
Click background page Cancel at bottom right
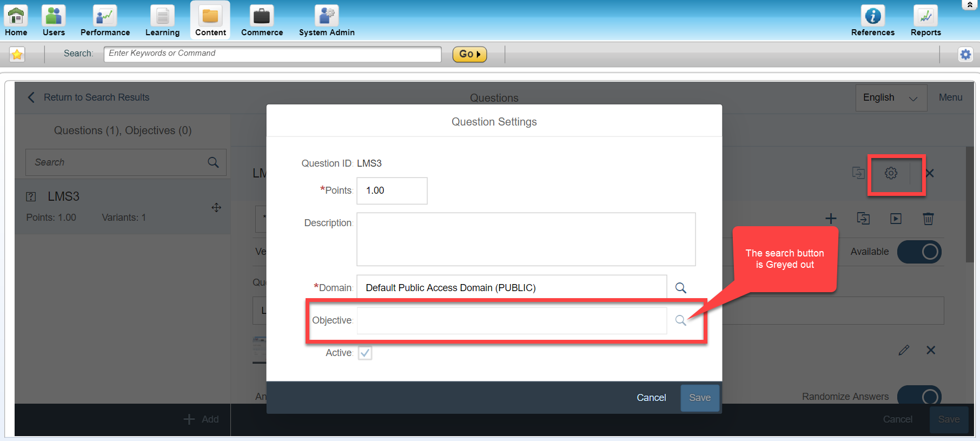pyautogui.click(x=898, y=419)
